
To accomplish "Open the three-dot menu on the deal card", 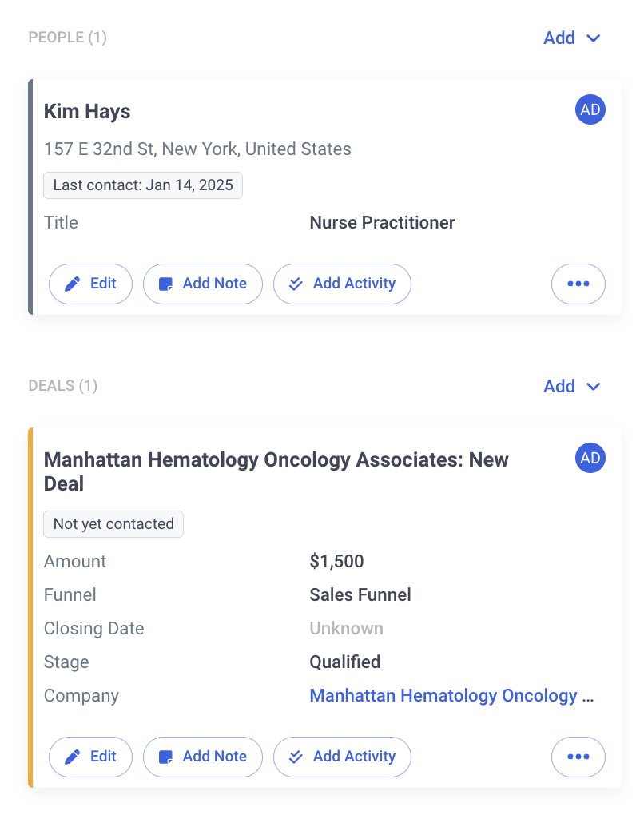I will (x=578, y=757).
